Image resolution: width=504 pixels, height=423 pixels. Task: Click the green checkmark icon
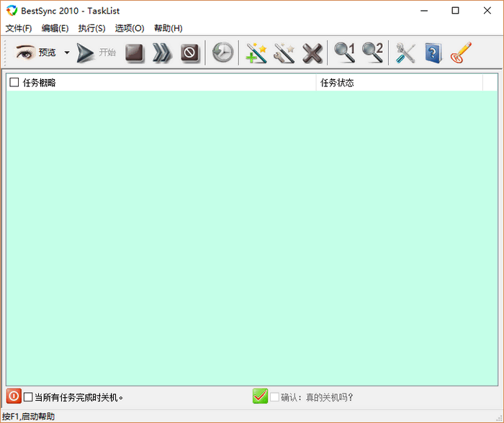point(260,396)
